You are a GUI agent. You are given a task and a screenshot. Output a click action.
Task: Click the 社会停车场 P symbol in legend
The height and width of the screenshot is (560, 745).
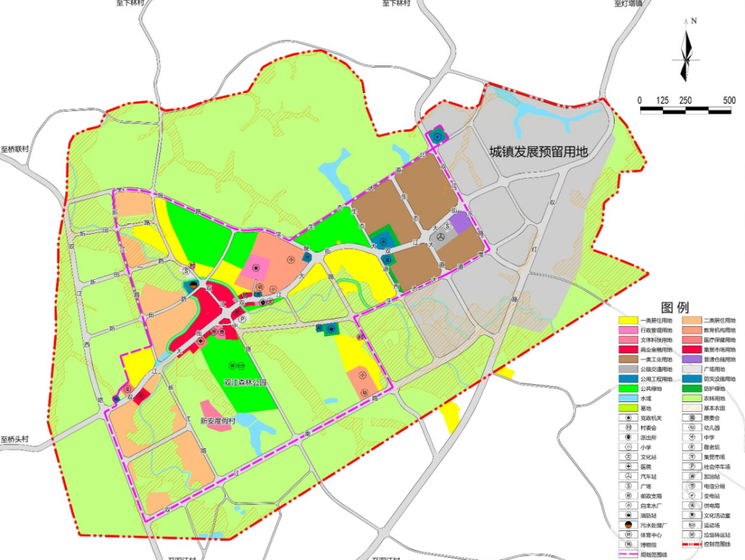[x=692, y=466]
